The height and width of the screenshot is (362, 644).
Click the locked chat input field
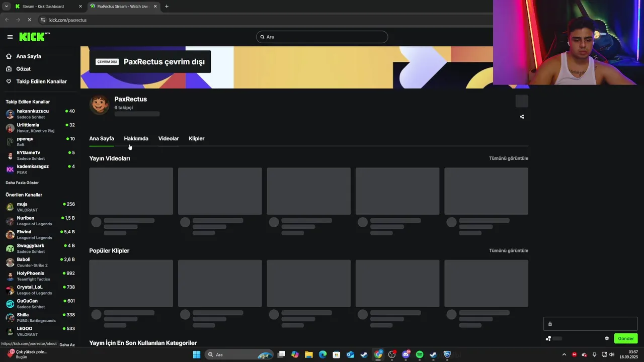(590, 324)
